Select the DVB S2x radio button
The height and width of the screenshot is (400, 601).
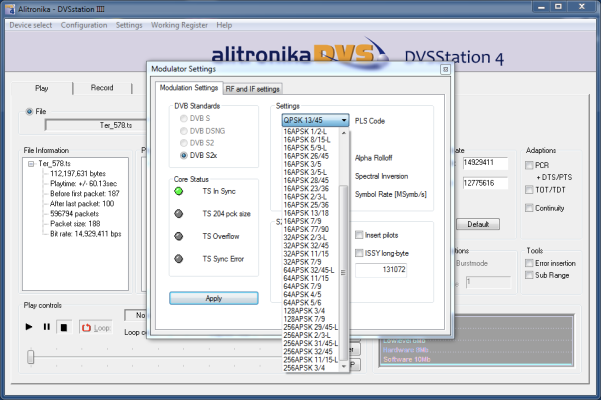tap(181, 156)
